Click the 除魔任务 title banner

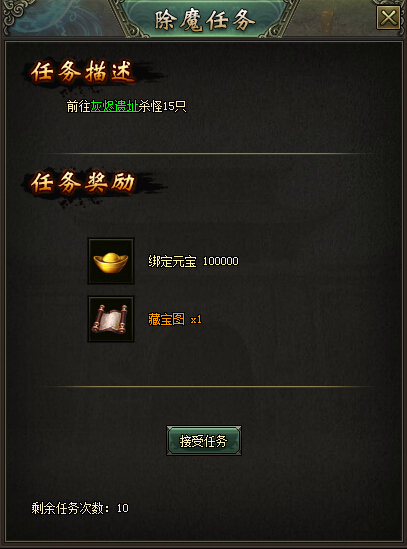click(205, 20)
